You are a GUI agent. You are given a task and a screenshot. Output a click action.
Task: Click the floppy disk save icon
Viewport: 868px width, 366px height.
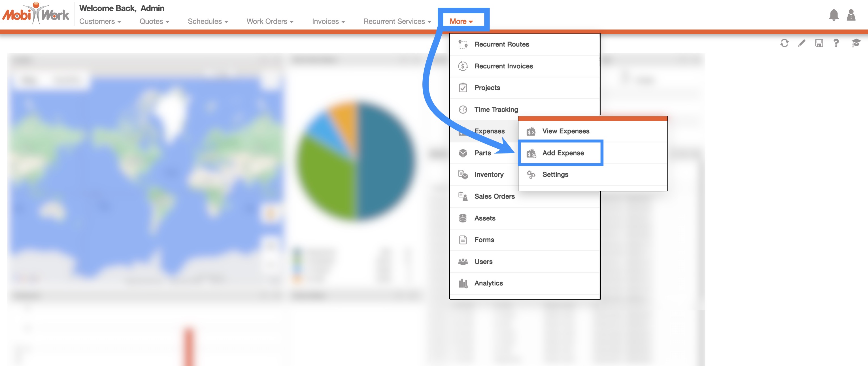(819, 43)
